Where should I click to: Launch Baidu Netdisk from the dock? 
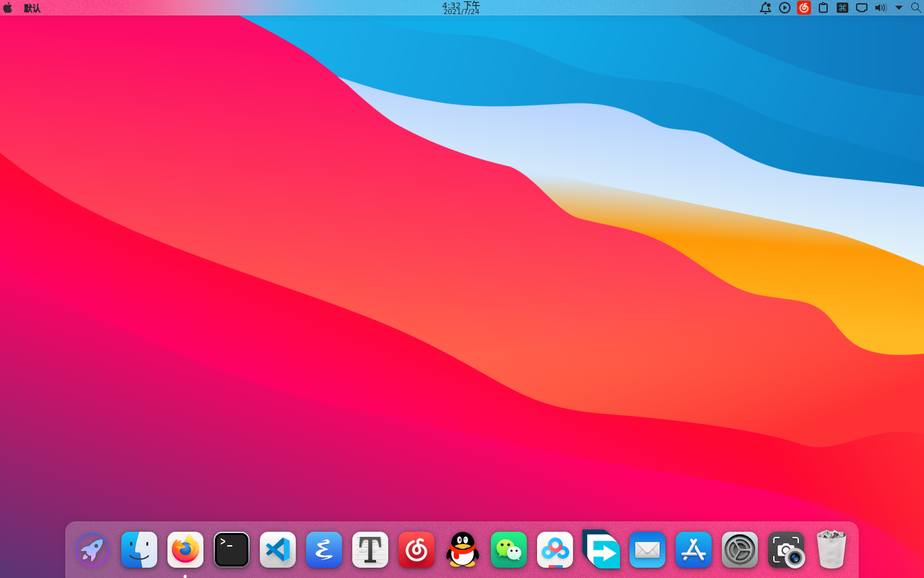(x=555, y=550)
